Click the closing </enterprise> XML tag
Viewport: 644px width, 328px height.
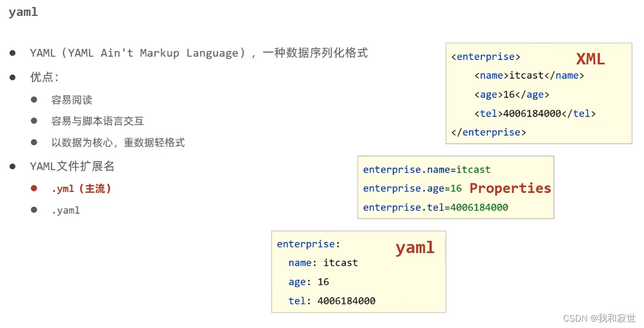488,132
